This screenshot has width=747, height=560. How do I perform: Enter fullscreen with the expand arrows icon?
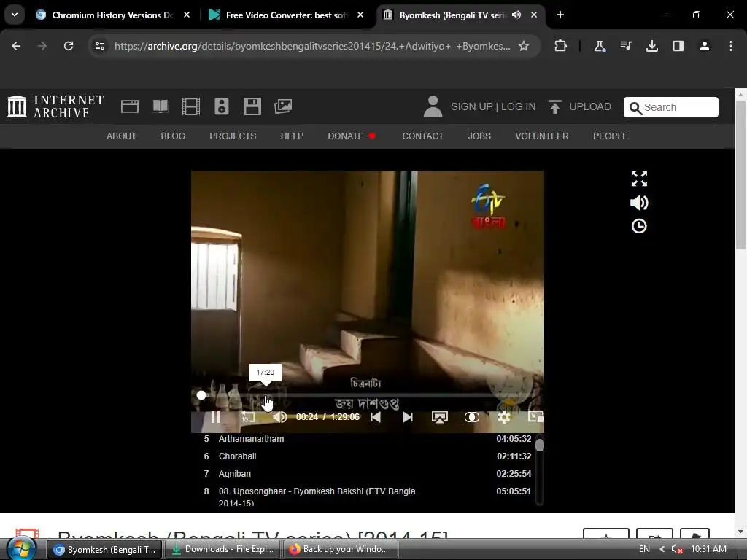pyautogui.click(x=639, y=179)
